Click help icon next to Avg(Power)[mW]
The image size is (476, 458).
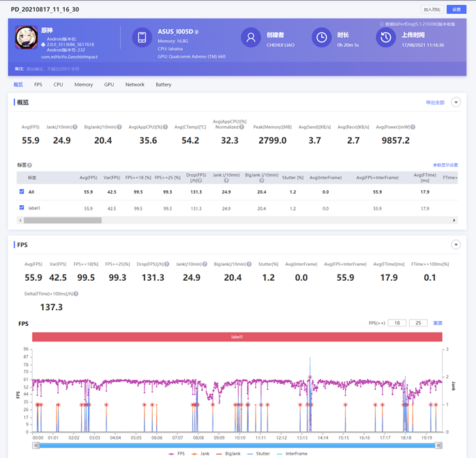pos(413,127)
